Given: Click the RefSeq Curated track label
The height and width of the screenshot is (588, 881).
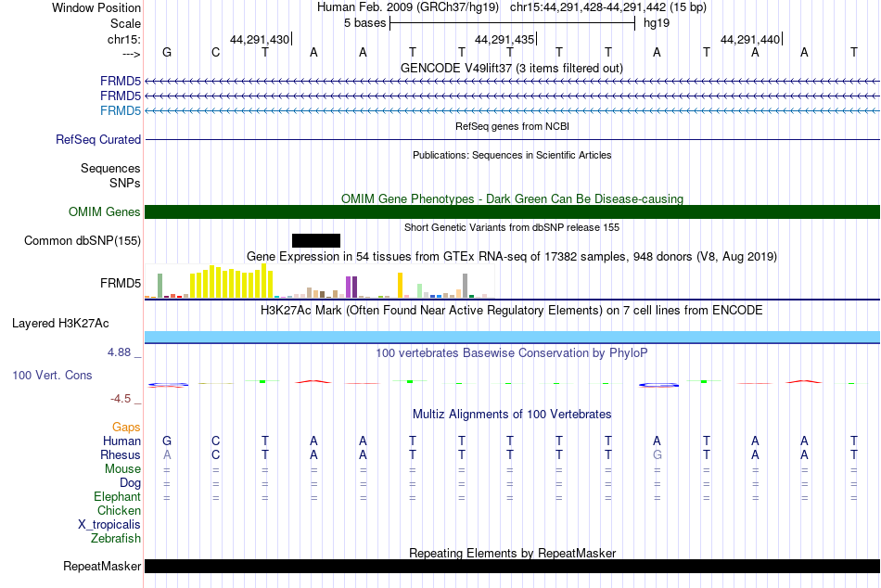Looking at the screenshot, I should tap(98, 139).
